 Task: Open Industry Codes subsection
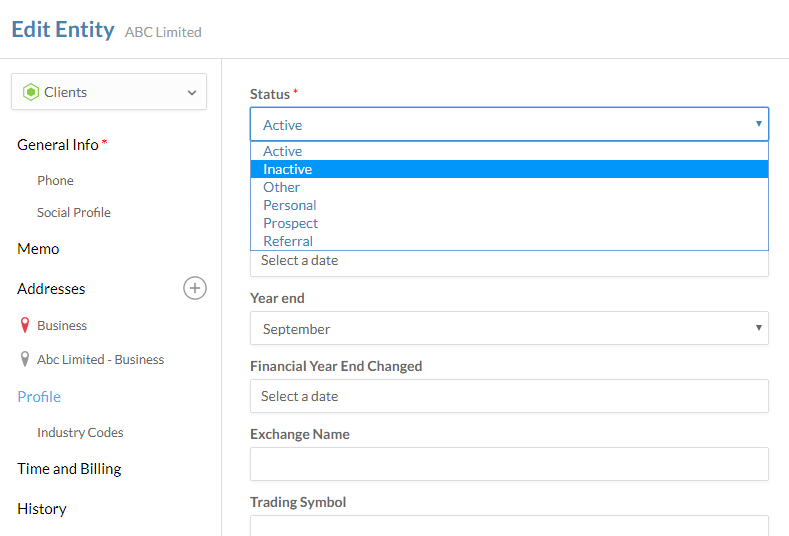[80, 433]
